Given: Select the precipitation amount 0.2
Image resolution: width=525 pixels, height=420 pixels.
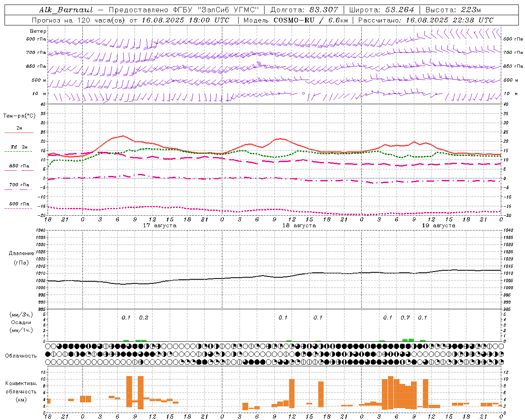Looking at the screenshot, I should pos(144,318).
